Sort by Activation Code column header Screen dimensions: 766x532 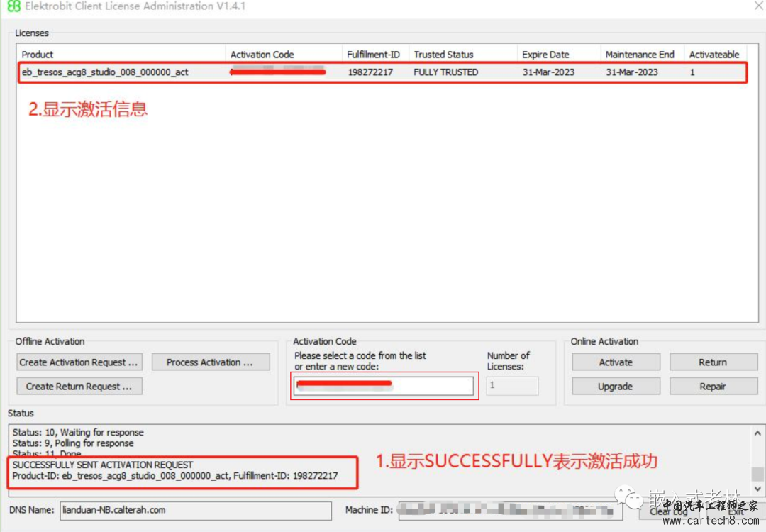coord(284,54)
